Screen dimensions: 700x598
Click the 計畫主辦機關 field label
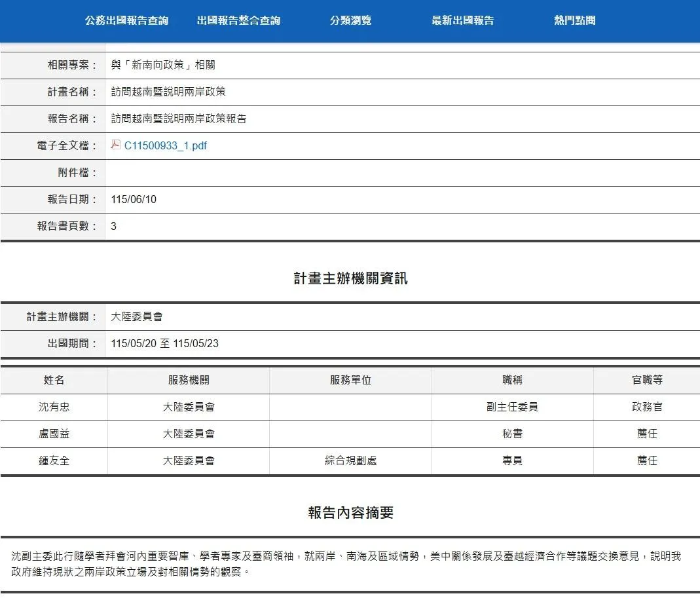coord(62,316)
